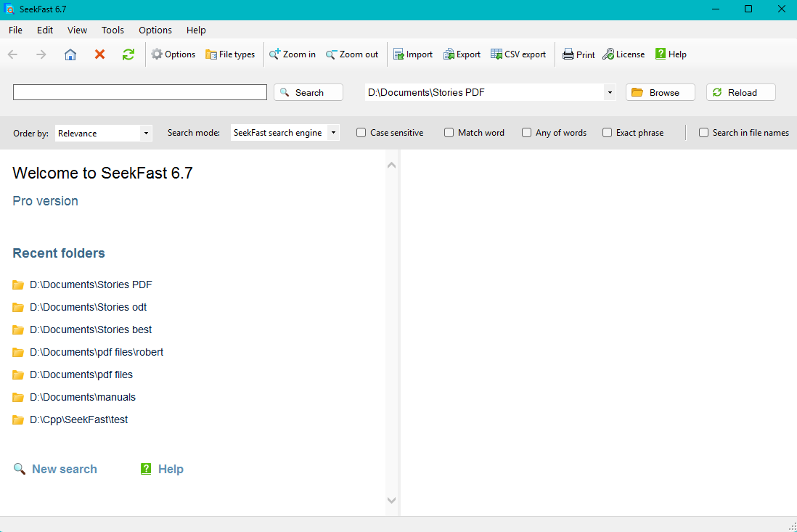Image resolution: width=797 pixels, height=532 pixels.
Task: Click the Zoom in magnifier icon
Action: tap(275, 54)
